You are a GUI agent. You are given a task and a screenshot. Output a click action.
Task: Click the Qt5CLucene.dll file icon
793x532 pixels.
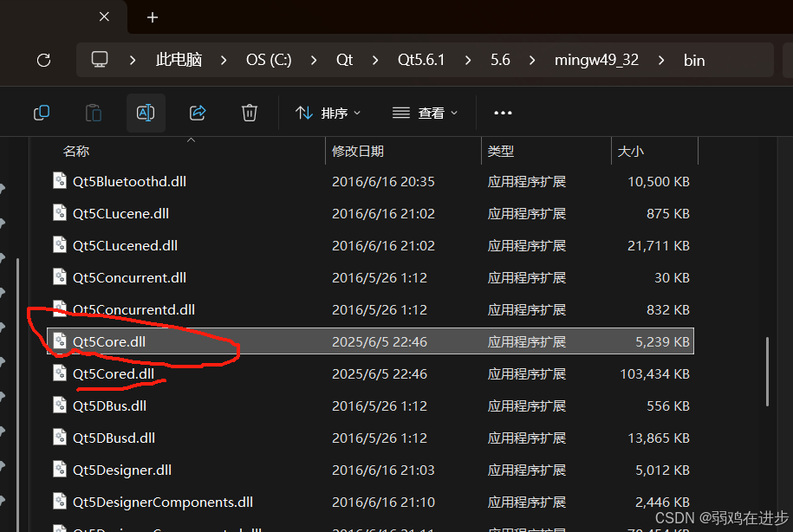tap(60, 212)
